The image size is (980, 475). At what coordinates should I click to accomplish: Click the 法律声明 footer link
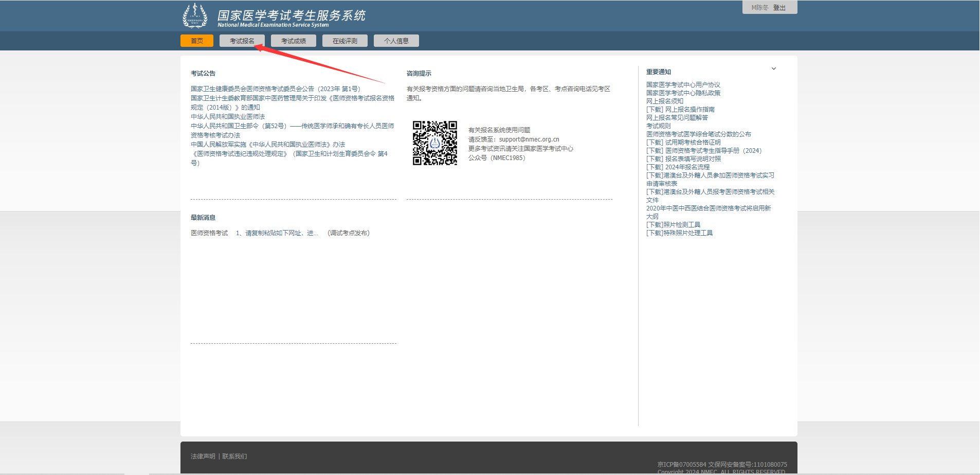point(203,456)
